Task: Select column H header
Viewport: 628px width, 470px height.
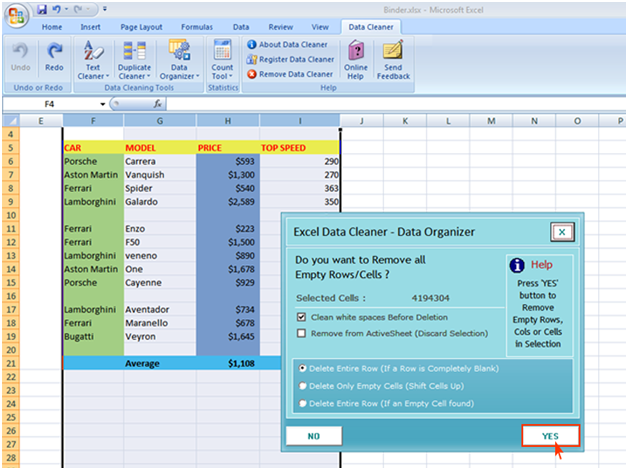Action: [x=227, y=121]
